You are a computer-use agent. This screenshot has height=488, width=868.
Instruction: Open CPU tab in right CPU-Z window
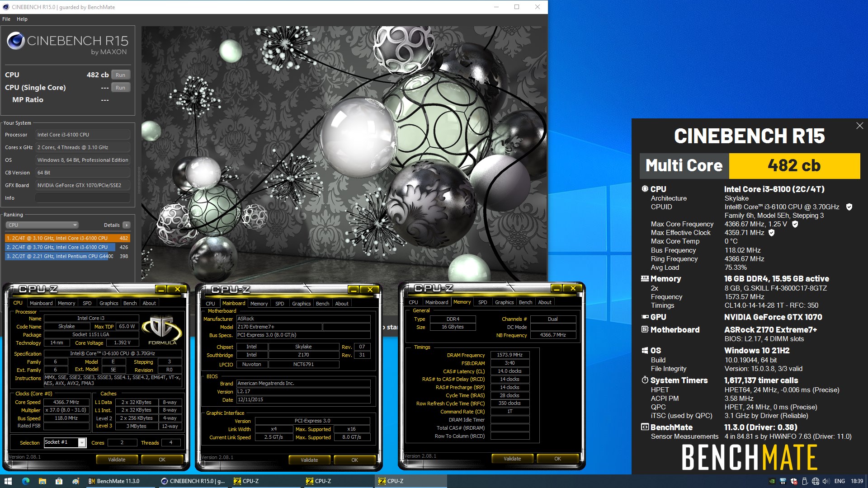[x=413, y=302]
